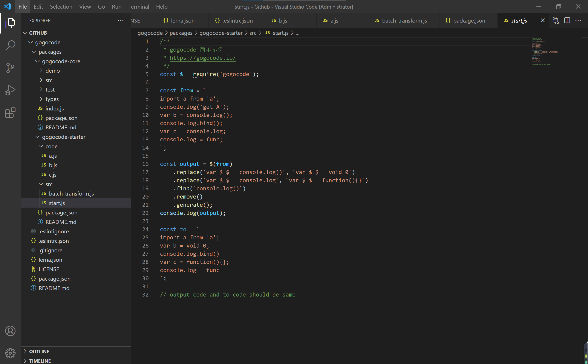Collapse the gogocode folder
This screenshot has height=364, width=588.
(31, 42)
